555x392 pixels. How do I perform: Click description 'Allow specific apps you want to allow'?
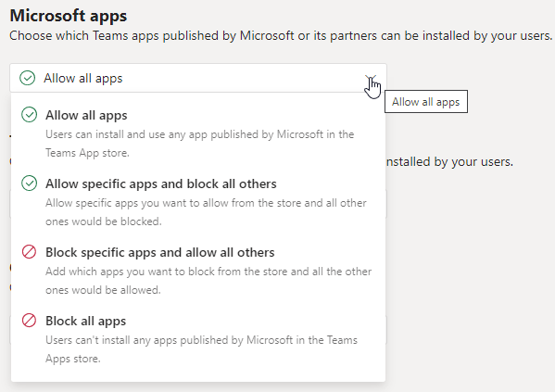[x=206, y=212]
